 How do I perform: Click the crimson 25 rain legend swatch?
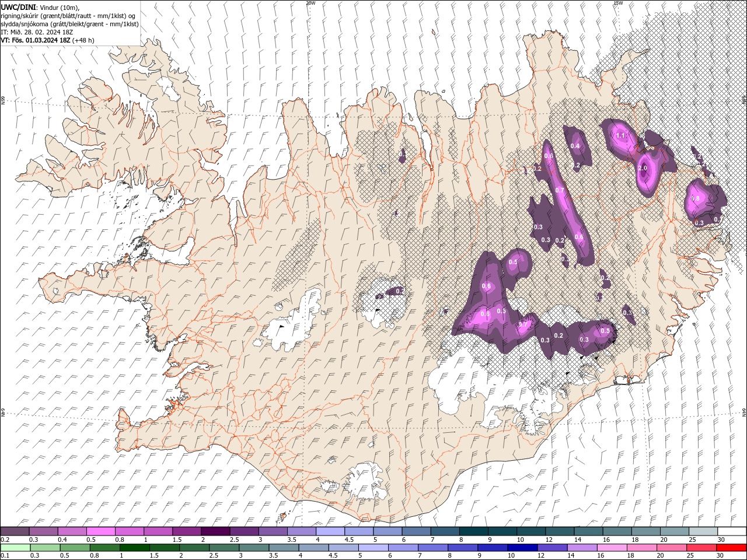coord(701,548)
